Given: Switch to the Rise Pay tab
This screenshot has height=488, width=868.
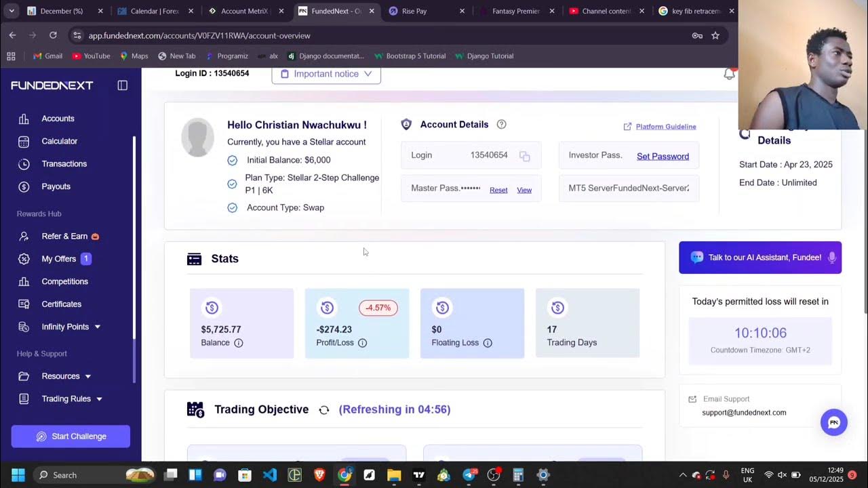Looking at the screenshot, I should (427, 11).
